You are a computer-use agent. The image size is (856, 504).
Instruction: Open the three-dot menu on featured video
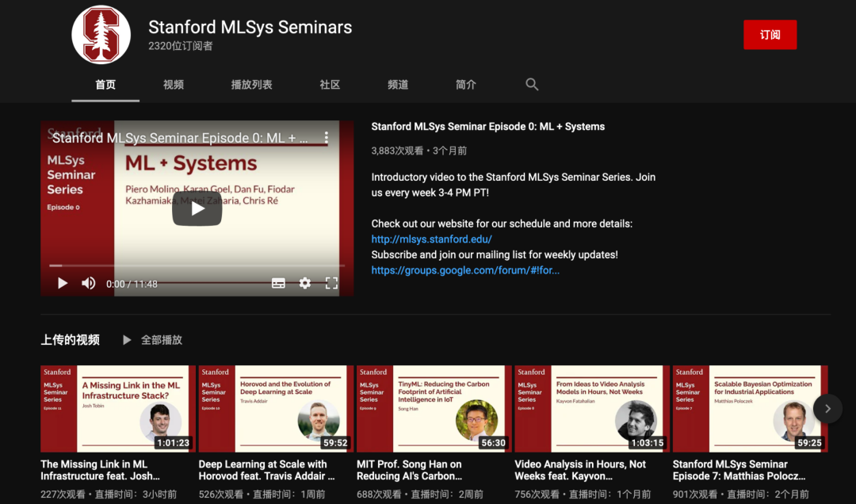coord(326,137)
